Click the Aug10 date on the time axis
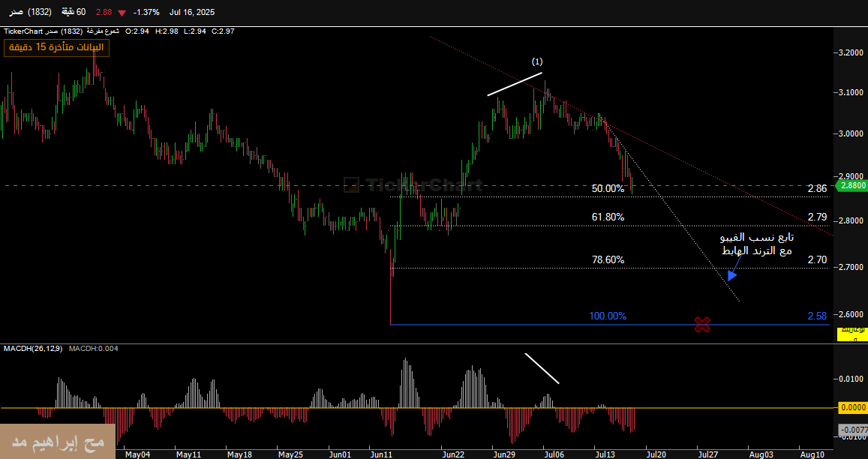868x459 pixels. [812, 454]
